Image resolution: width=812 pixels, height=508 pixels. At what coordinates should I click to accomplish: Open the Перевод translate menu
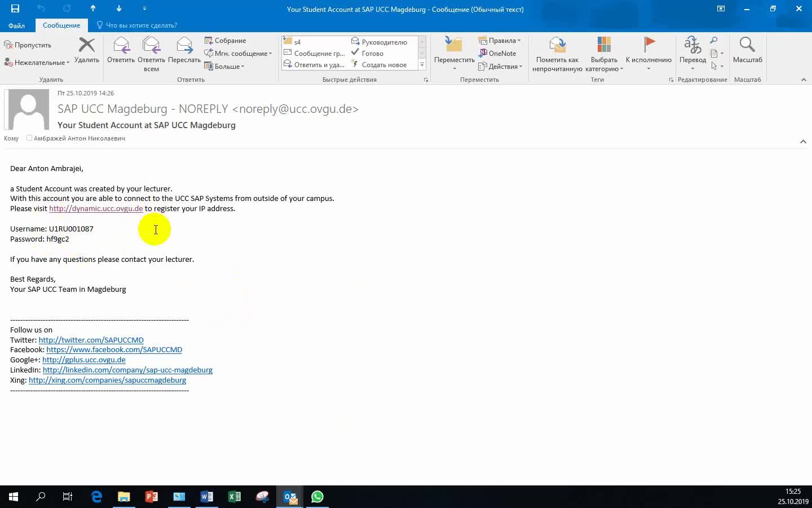(x=692, y=54)
